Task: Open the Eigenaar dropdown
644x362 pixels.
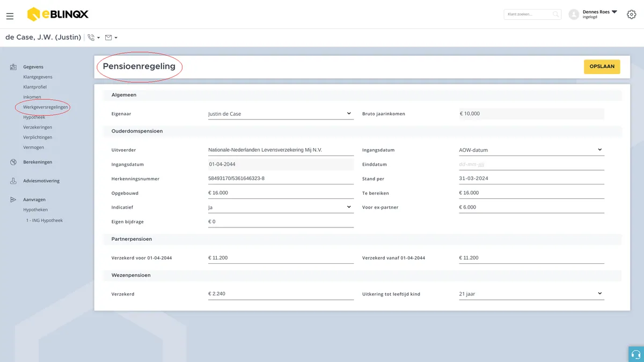Action: click(x=281, y=114)
